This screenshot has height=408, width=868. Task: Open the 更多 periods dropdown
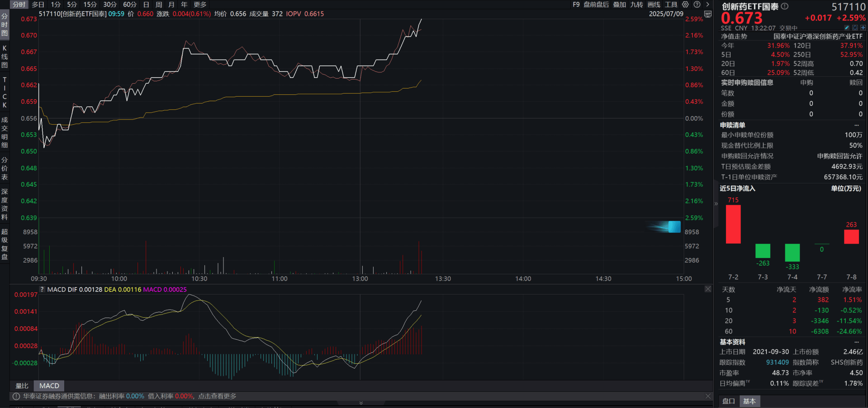click(x=200, y=5)
